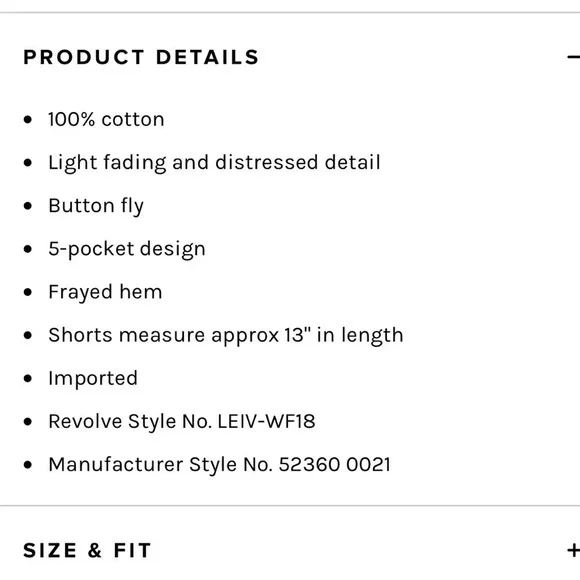This screenshot has width=580, height=580.
Task: Click the bullet dot beside "5-pocket design"
Action: point(28,249)
